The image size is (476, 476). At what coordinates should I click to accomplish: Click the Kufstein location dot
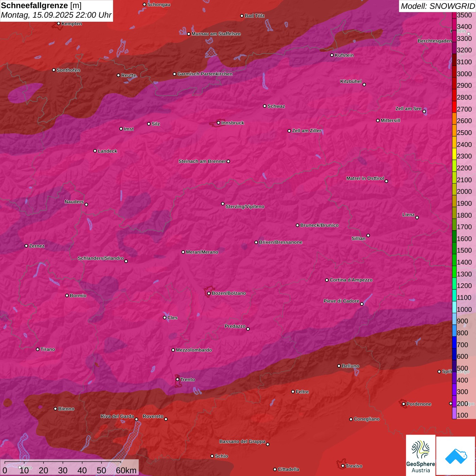(x=332, y=55)
